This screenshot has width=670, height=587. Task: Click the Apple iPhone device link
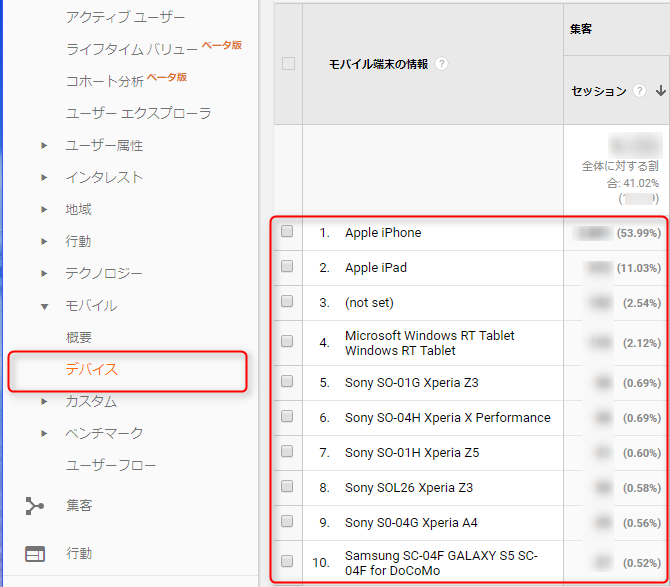383,232
